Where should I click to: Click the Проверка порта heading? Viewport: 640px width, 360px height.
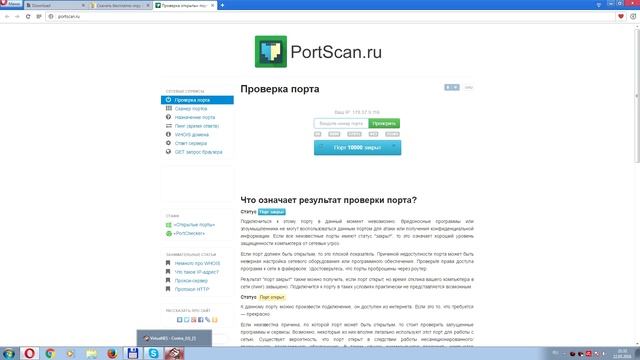click(x=280, y=89)
